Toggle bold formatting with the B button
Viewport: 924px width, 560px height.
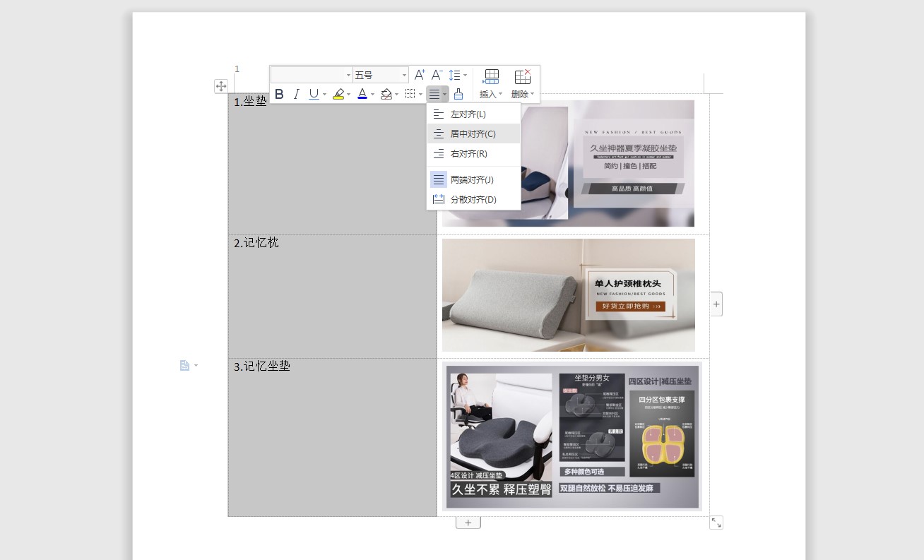(x=279, y=94)
